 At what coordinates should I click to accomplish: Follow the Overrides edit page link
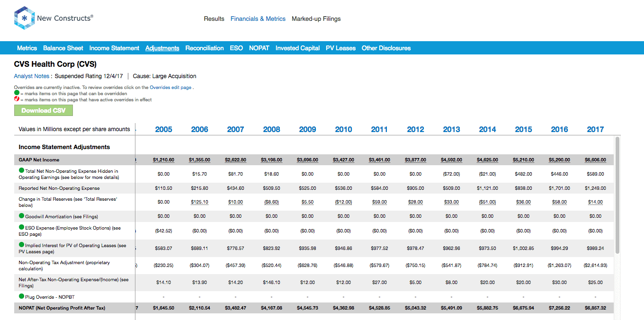170,88
